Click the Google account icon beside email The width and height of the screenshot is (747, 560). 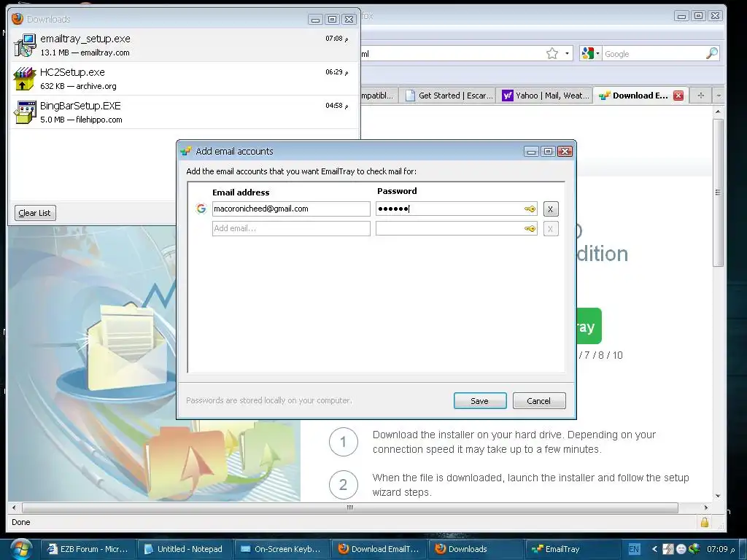coord(201,209)
